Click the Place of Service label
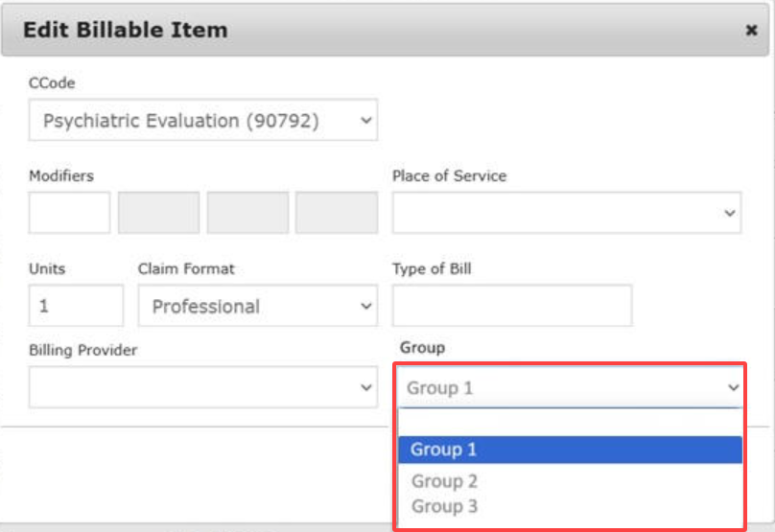Image resolution: width=775 pixels, height=532 pixels. coord(449,176)
